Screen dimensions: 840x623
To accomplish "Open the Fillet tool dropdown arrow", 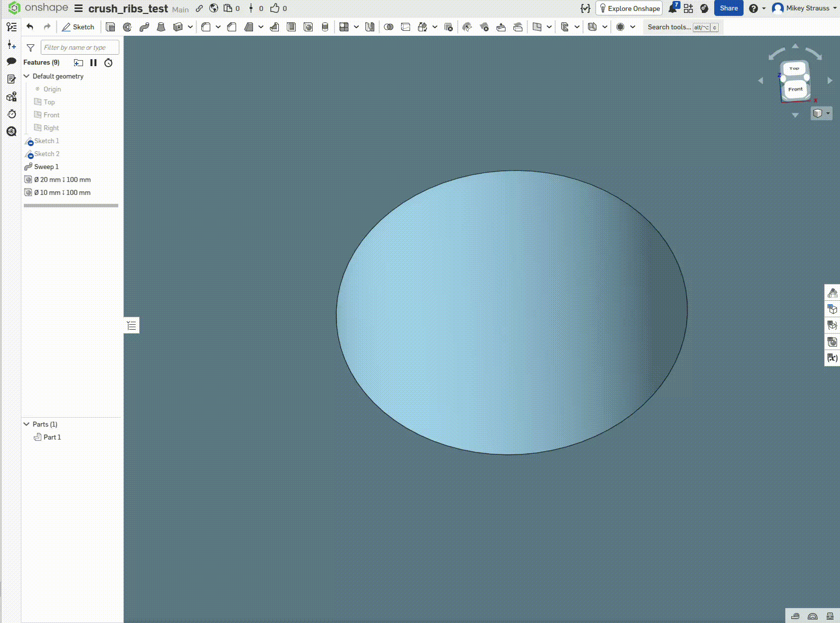I will coord(218,27).
